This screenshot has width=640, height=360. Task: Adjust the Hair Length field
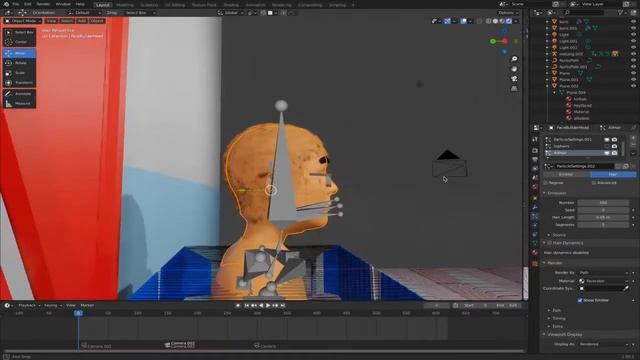pyautogui.click(x=603, y=218)
